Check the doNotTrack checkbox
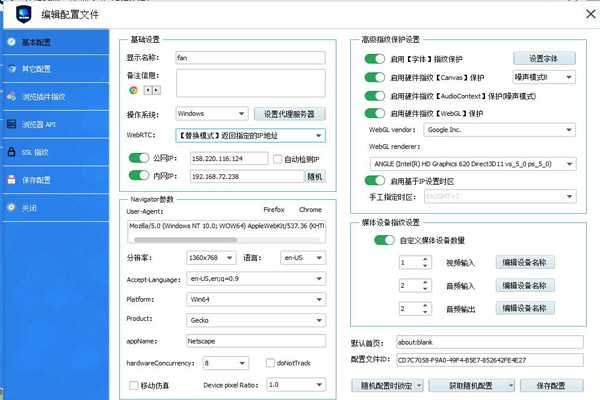 [270, 362]
